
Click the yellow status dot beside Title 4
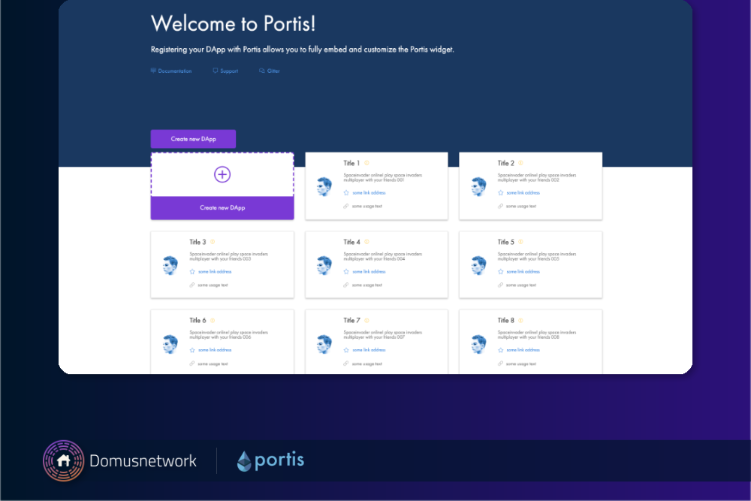367,242
